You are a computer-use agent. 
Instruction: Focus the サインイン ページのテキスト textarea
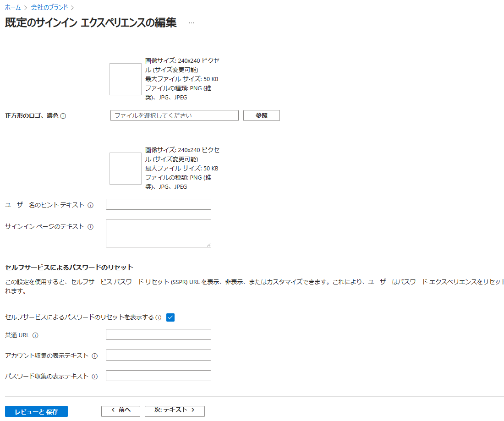[x=159, y=233]
